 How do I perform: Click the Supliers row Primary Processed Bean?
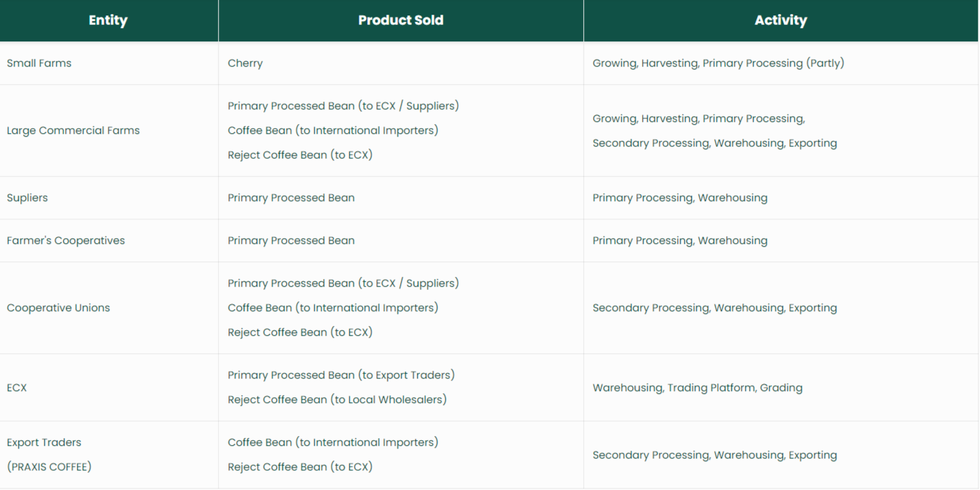click(x=291, y=198)
